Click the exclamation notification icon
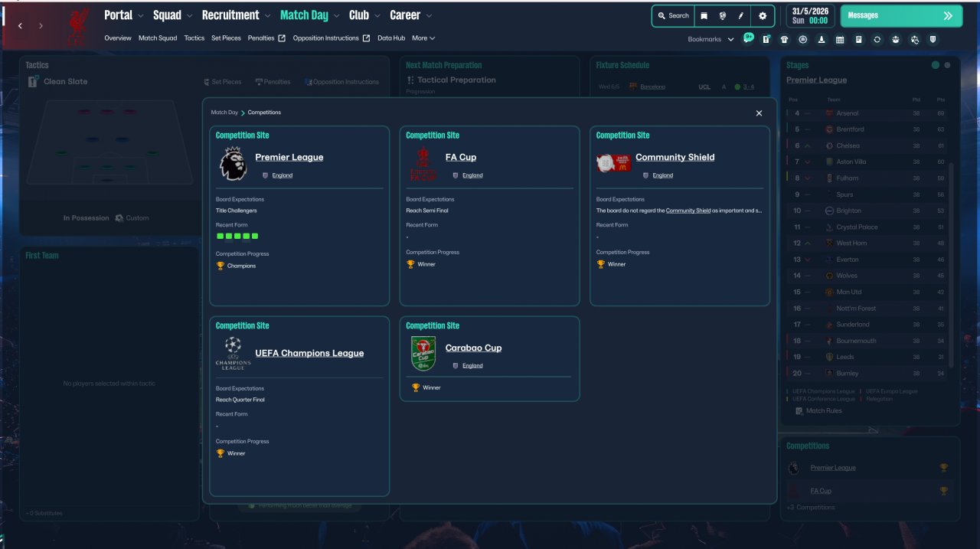The image size is (980, 549). [x=766, y=39]
